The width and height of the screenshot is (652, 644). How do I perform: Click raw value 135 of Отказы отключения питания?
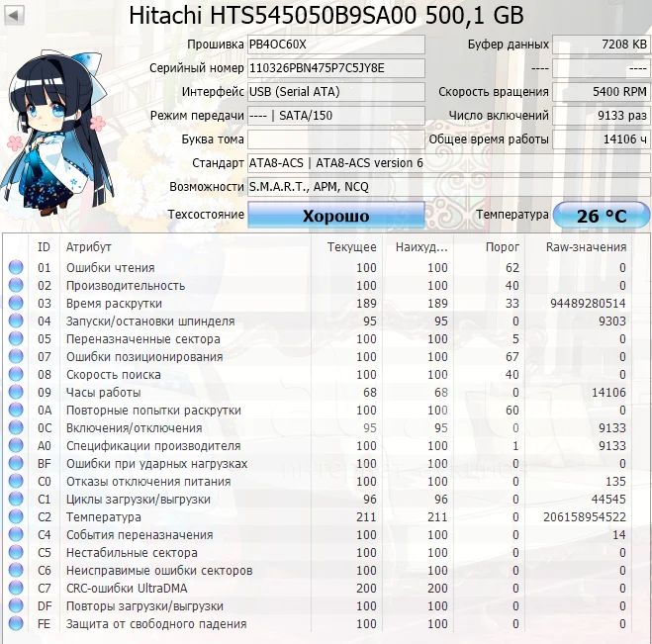(615, 482)
